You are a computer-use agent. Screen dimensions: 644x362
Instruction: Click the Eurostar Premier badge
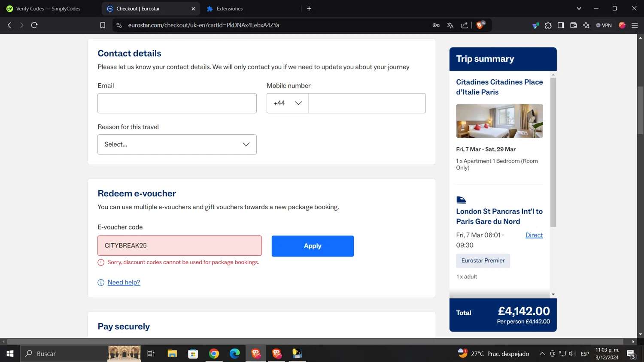[x=483, y=260]
